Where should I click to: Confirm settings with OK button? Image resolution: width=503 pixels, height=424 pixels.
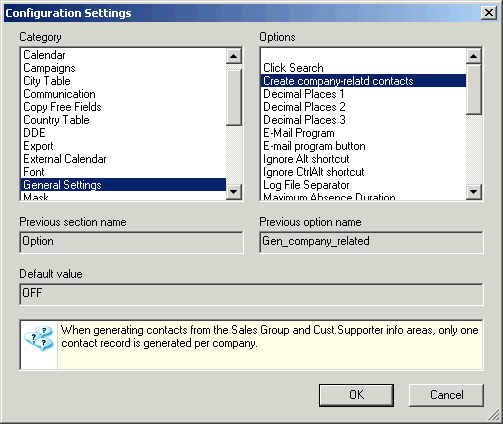[x=356, y=395]
